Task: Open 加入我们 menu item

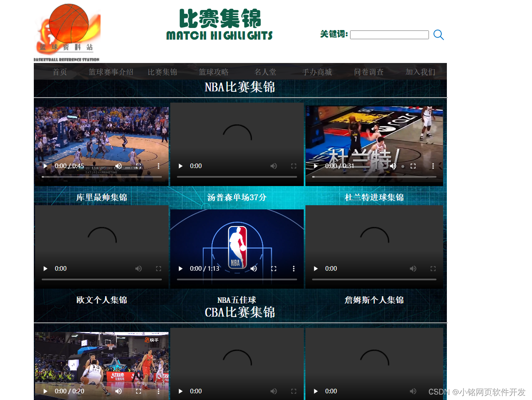Action: 421,72
